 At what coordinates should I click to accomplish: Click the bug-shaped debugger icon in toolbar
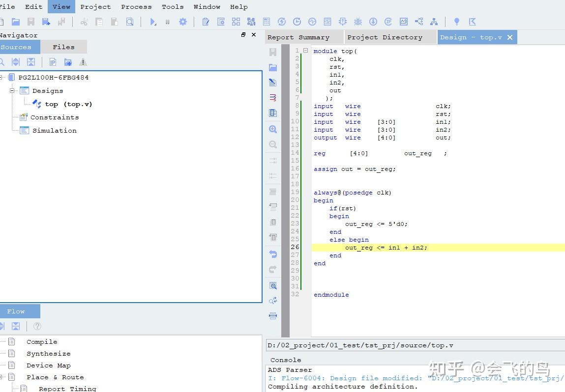point(358,22)
